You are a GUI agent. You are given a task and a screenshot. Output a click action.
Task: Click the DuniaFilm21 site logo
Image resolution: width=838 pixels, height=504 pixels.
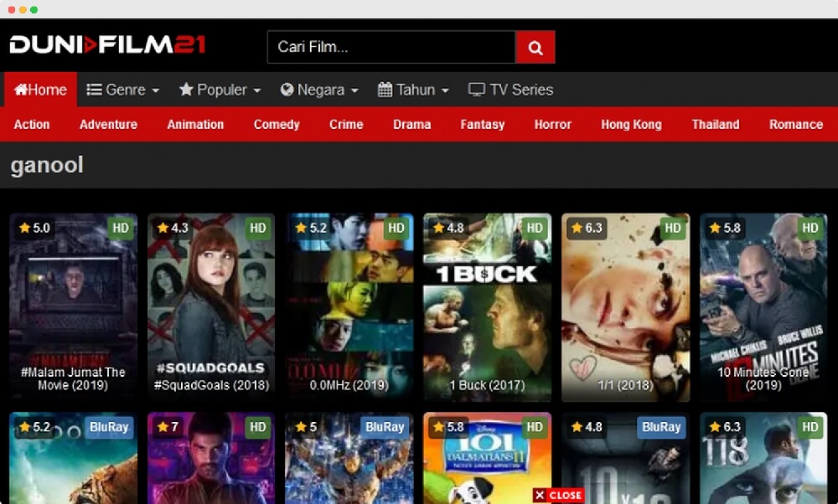[x=107, y=44]
